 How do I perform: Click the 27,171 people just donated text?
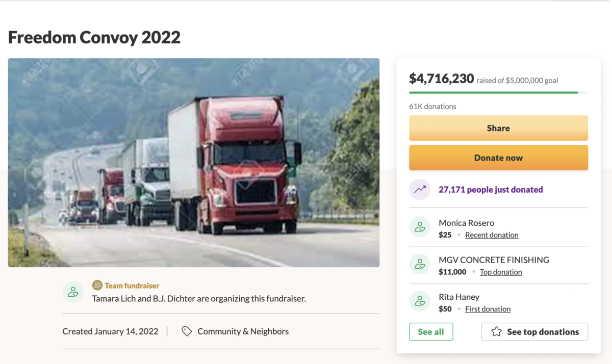(x=491, y=190)
